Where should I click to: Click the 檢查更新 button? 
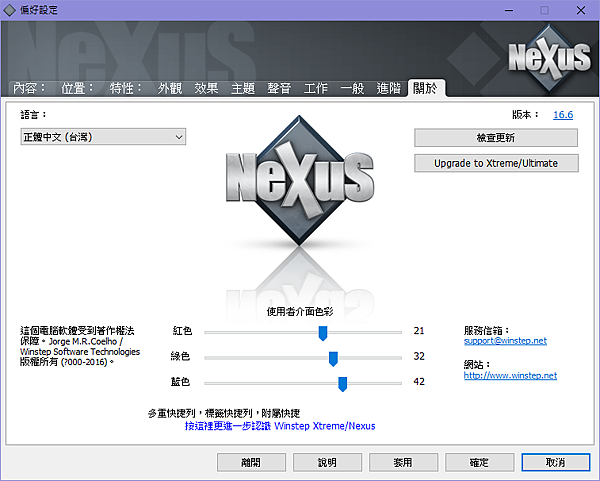pos(496,138)
